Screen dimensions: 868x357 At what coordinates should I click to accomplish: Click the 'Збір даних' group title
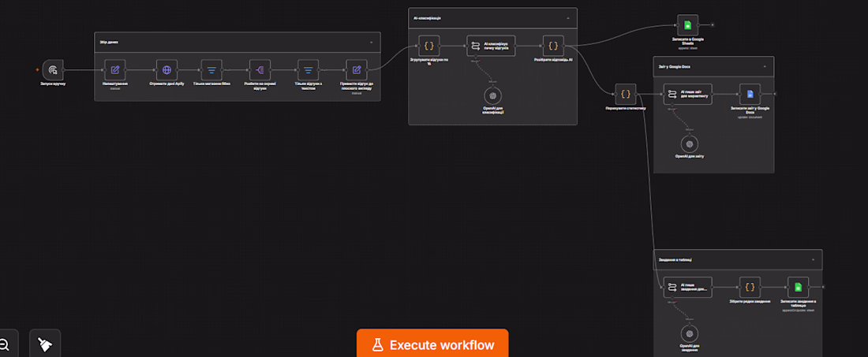109,42
